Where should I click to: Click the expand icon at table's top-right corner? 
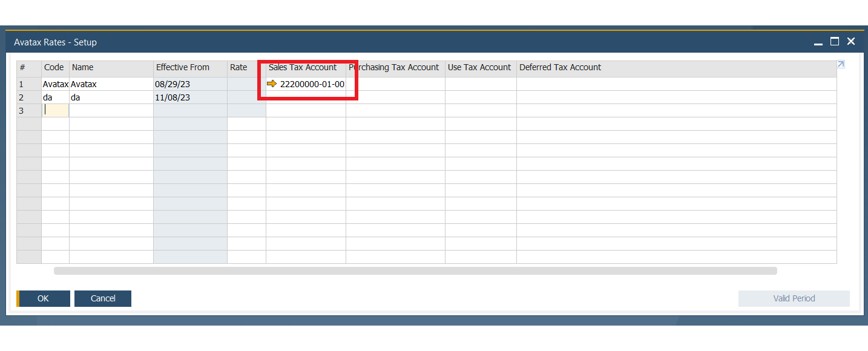841,65
